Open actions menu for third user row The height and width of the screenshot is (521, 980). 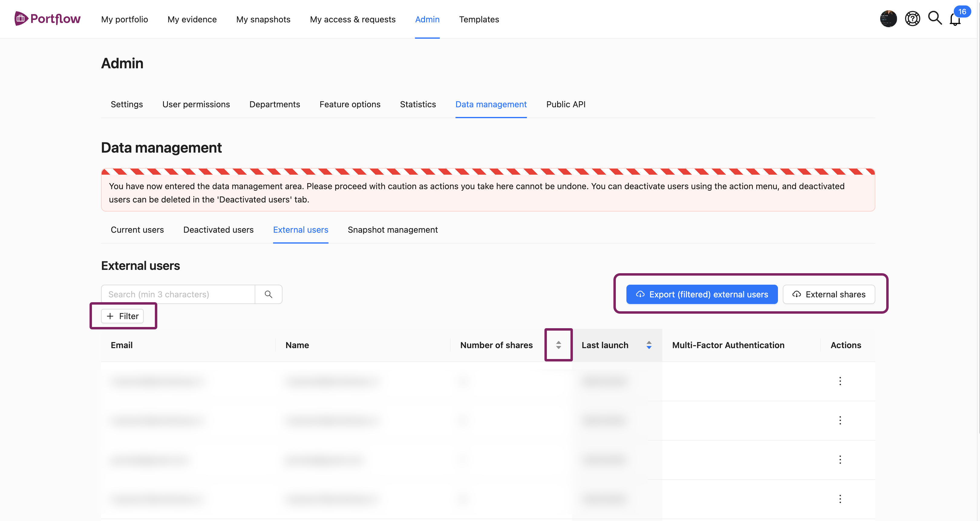[x=840, y=460]
